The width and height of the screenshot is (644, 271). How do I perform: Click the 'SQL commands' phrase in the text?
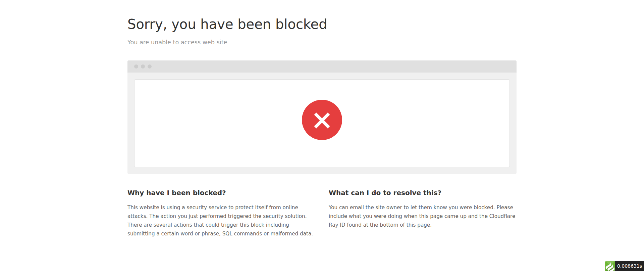[242, 233]
